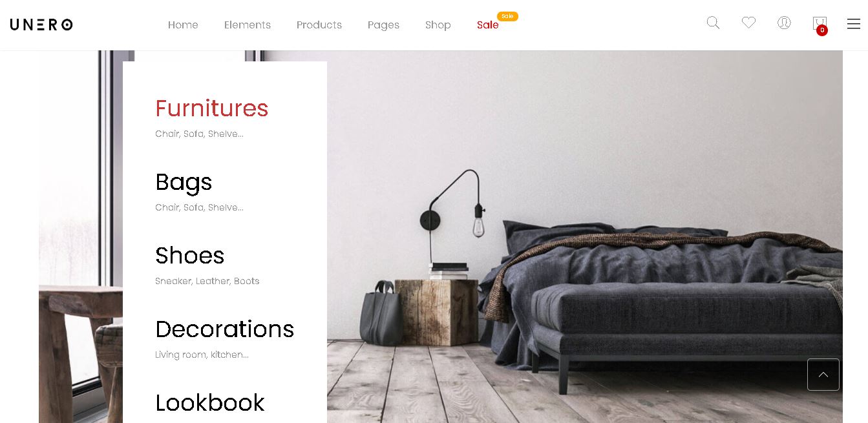Click the bedroom banner image
Image resolution: width=868 pixels, height=423 pixels.
pyautogui.click(x=585, y=236)
